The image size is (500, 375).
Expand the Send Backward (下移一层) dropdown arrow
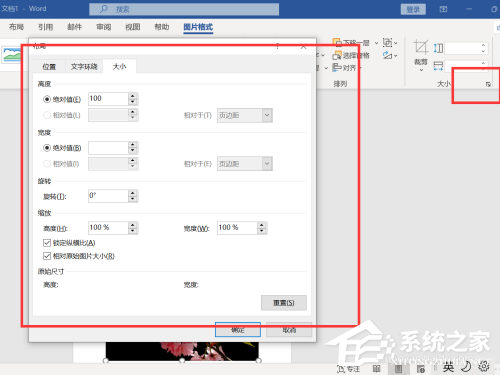point(376,43)
